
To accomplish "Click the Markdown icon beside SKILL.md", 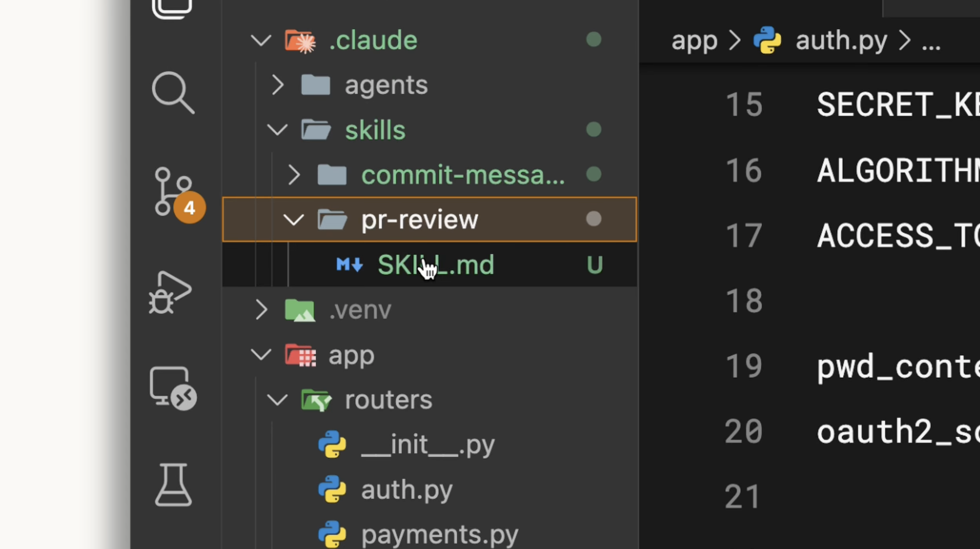I will pyautogui.click(x=349, y=264).
